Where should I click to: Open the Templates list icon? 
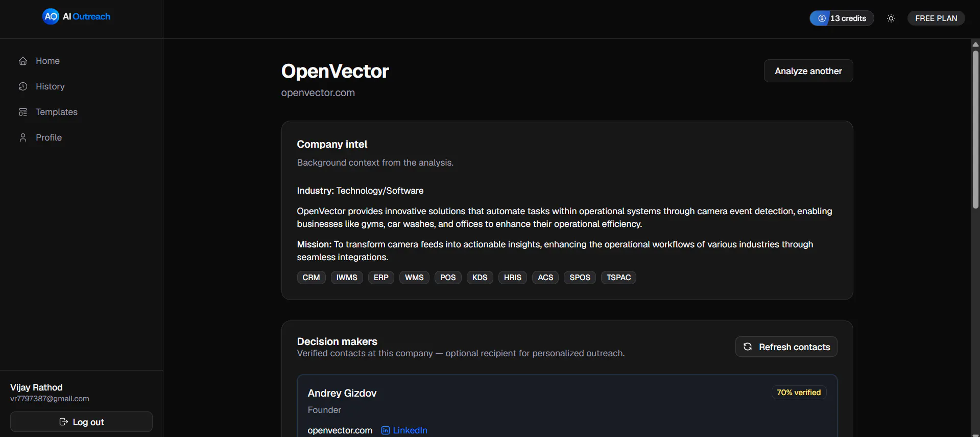click(23, 112)
